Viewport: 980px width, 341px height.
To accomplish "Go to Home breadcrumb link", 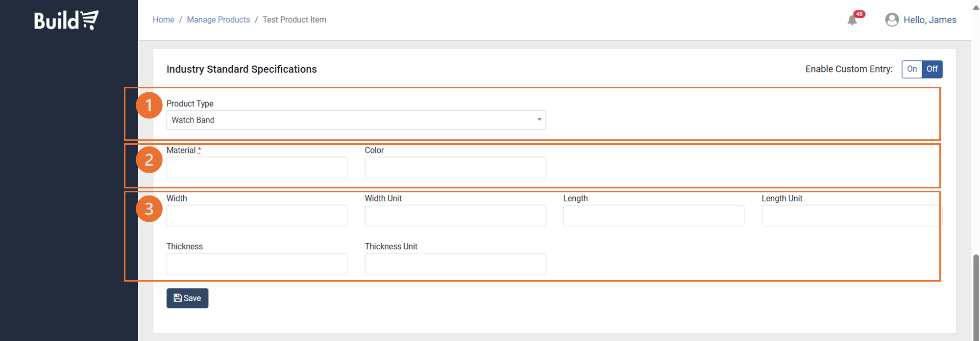I will 163,20.
